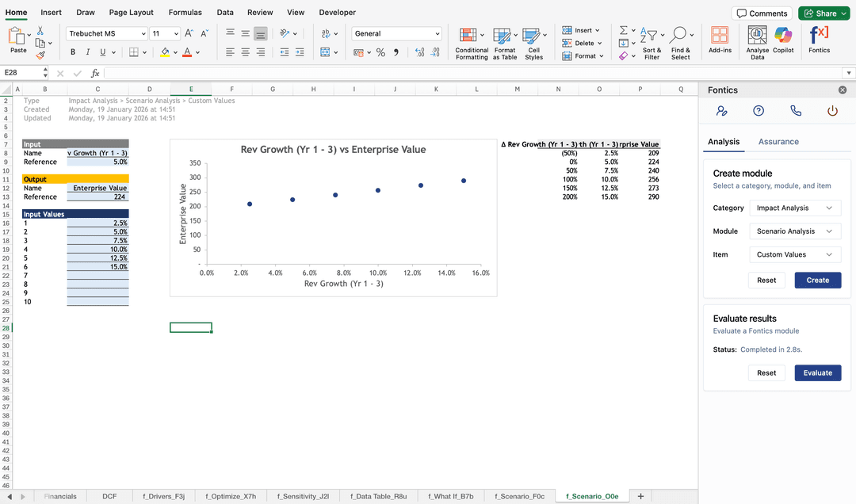The height and width of the screenshot is (504, 856).
Task: Click Increase Decimal icon
Action: pos(419,52)
